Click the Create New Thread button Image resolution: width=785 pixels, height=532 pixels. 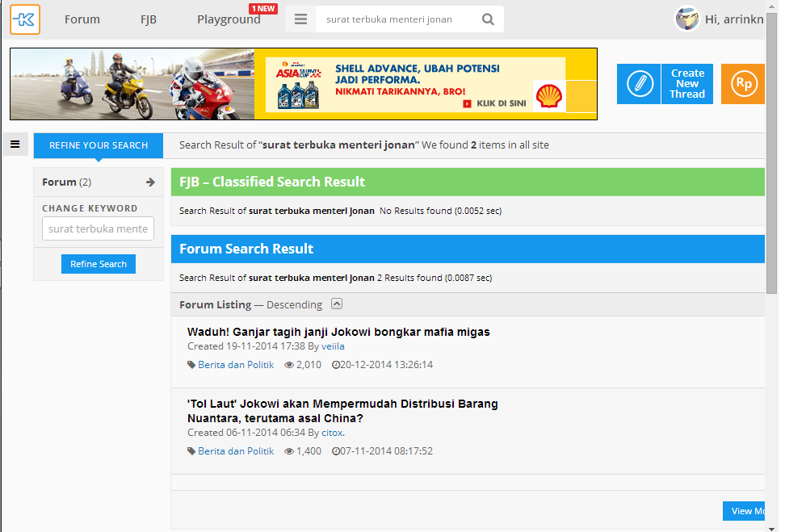(x=686, y=84)
